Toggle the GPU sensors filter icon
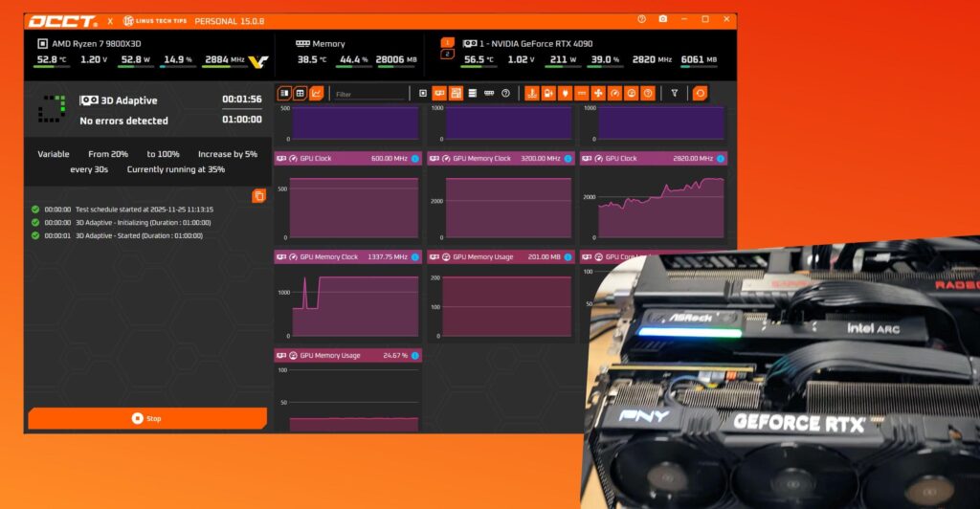This screenshot has height=509, width=980. [439, 94]
